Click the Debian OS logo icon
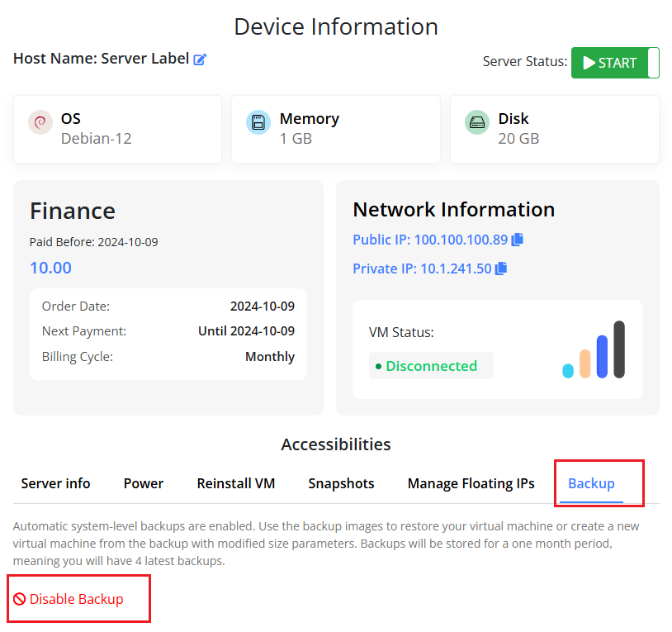 (x=40, y=122)
